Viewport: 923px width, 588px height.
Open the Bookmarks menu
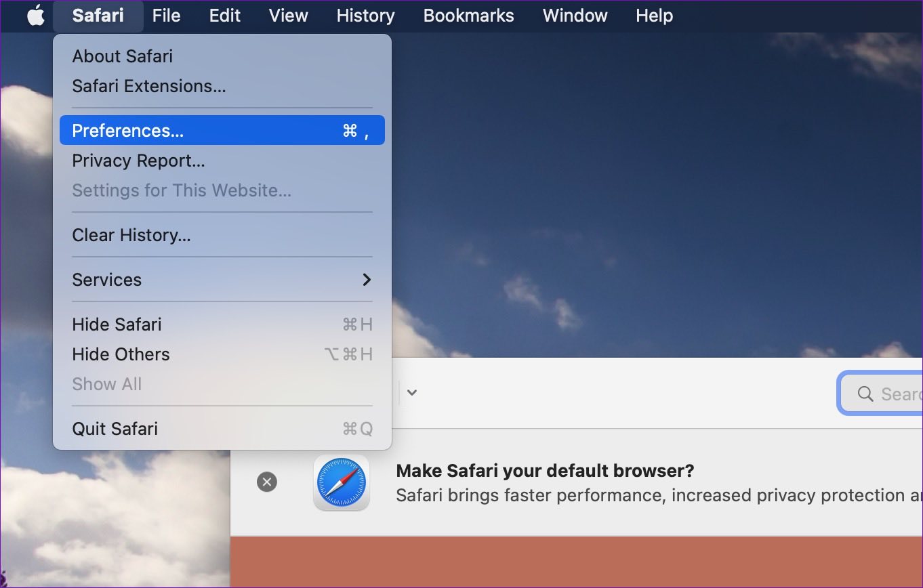(x=469, y=16)
